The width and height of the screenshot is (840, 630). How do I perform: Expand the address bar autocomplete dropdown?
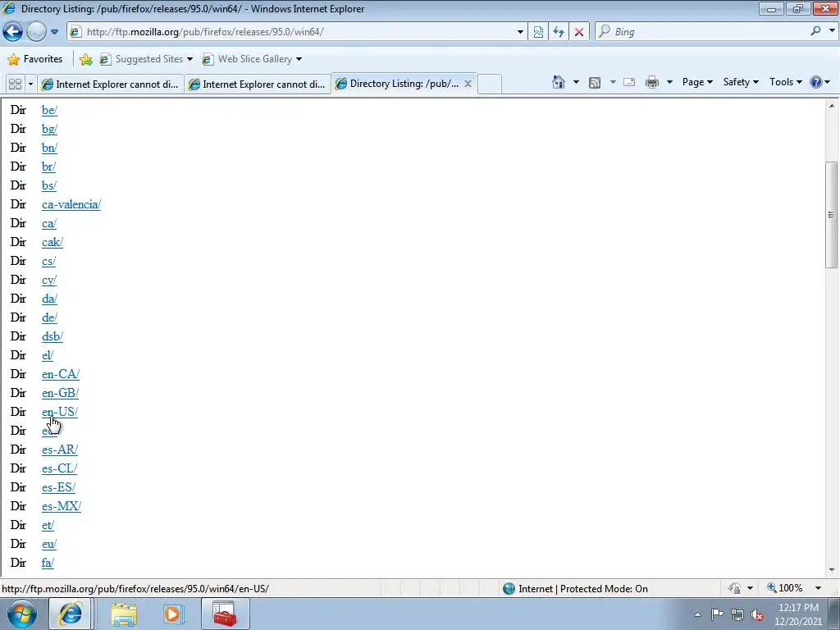(x=519, y=32)
